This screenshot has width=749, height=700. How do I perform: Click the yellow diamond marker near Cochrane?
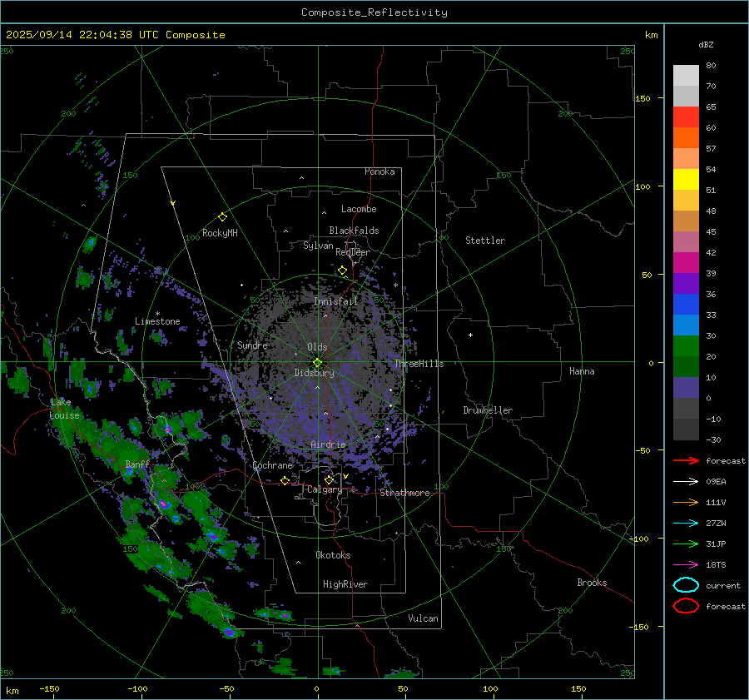(285, 480)
